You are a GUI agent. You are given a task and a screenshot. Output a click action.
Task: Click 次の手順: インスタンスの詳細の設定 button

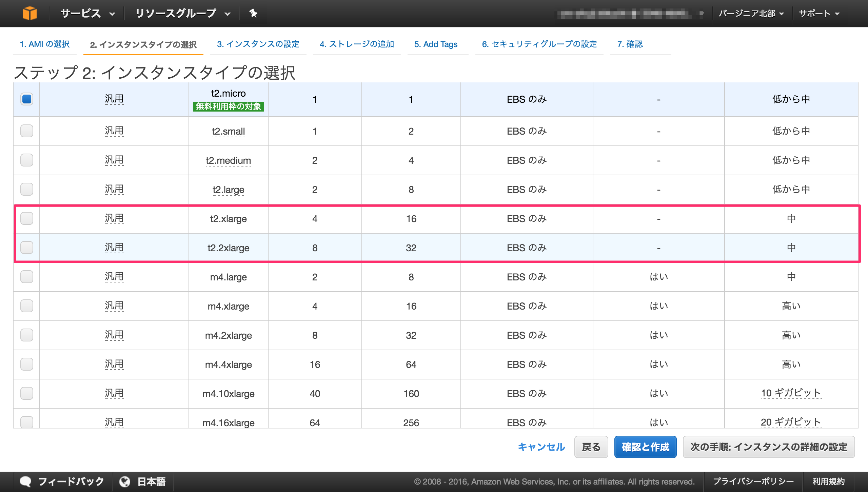click(x=769, y=447)
